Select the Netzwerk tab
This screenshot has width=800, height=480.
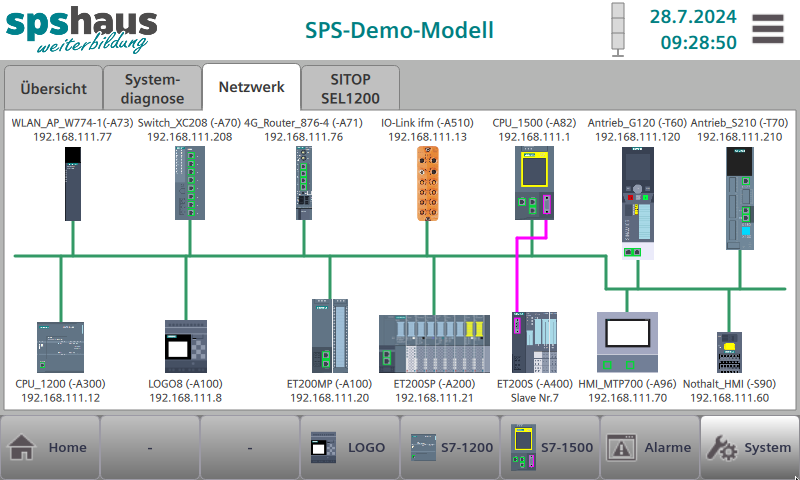pos(252,87)
